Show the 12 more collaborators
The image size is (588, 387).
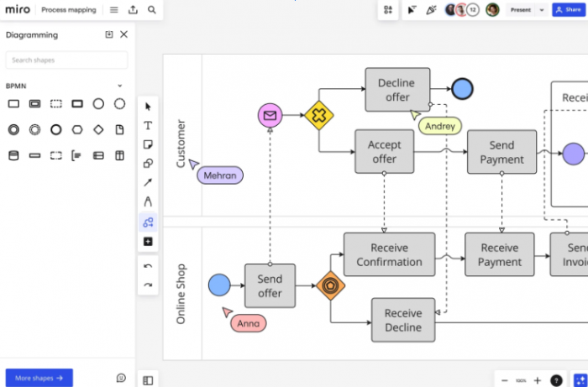click(473, 10)
